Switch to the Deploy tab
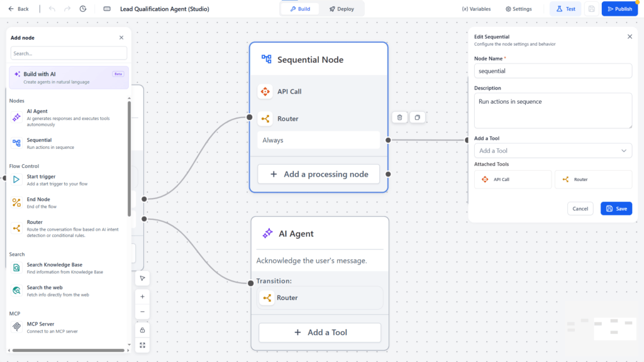Image resolution: width=644 pixels, height=362 pixels. coord(341,9)
